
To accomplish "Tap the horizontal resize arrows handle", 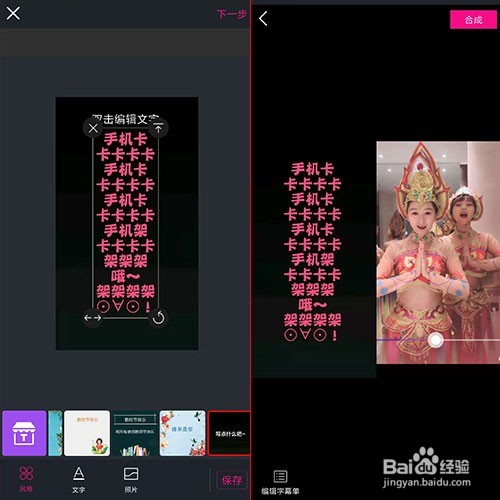I will pyautogui.click(x=93, y=318).
